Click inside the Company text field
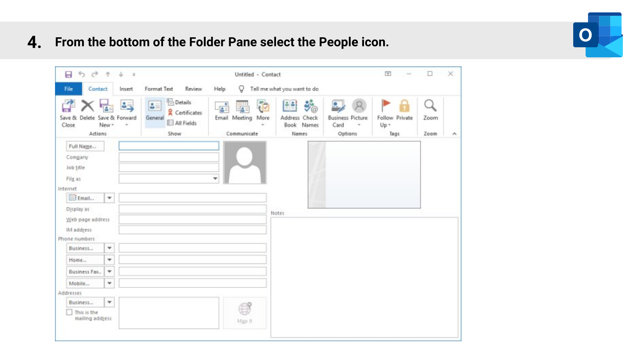 coord(169,157)
